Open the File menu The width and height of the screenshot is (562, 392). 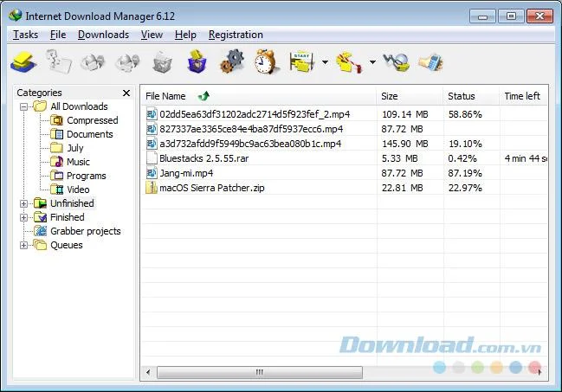58,35
